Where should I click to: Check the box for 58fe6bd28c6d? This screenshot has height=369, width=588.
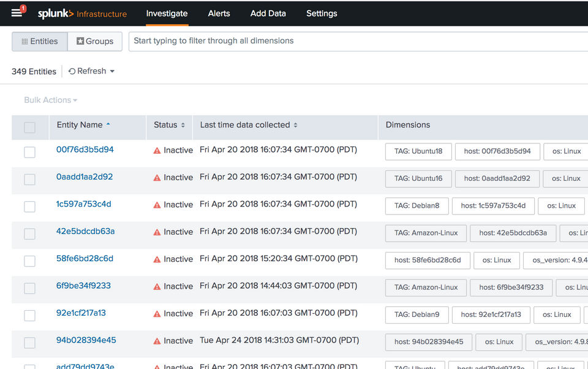29,261
